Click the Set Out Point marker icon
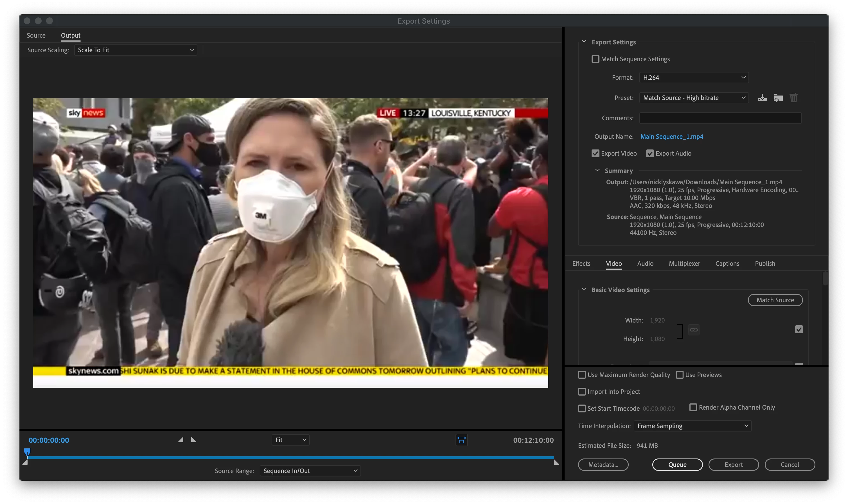 click(194, 440)
